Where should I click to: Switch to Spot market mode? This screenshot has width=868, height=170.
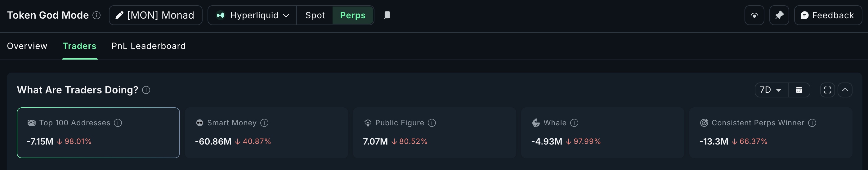pyautogui.click(x=315, y=15)
